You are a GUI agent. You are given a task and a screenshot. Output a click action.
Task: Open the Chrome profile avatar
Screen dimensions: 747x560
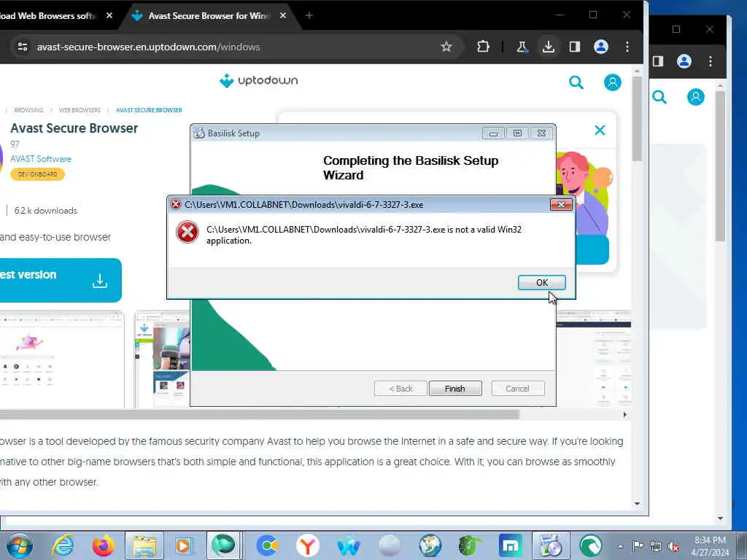(601, 47)
